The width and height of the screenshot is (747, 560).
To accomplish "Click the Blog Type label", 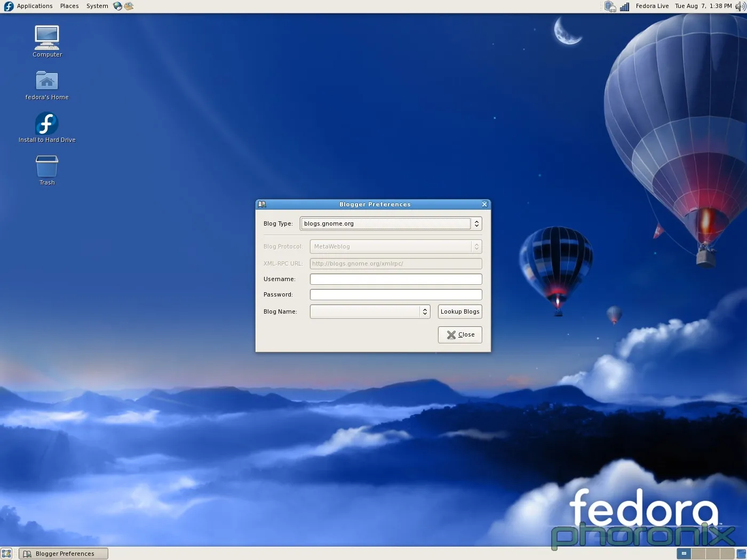I will 278,223.
